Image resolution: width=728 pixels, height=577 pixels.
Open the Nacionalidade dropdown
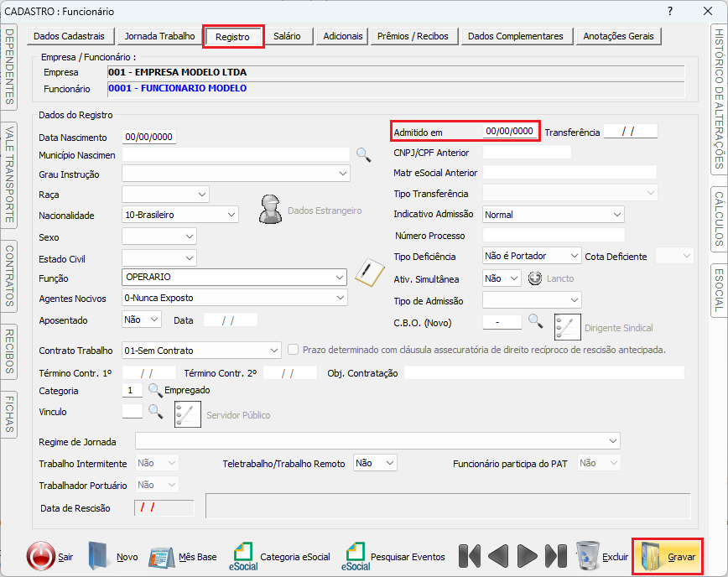tap(231, 215)
